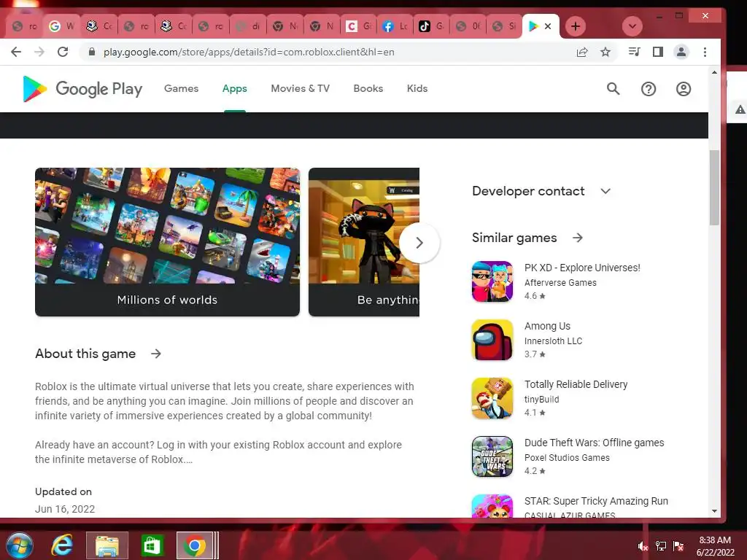This screenshot has width=747, height=560.
Task: Open the Similar games arrow
Action: point(578,238)
